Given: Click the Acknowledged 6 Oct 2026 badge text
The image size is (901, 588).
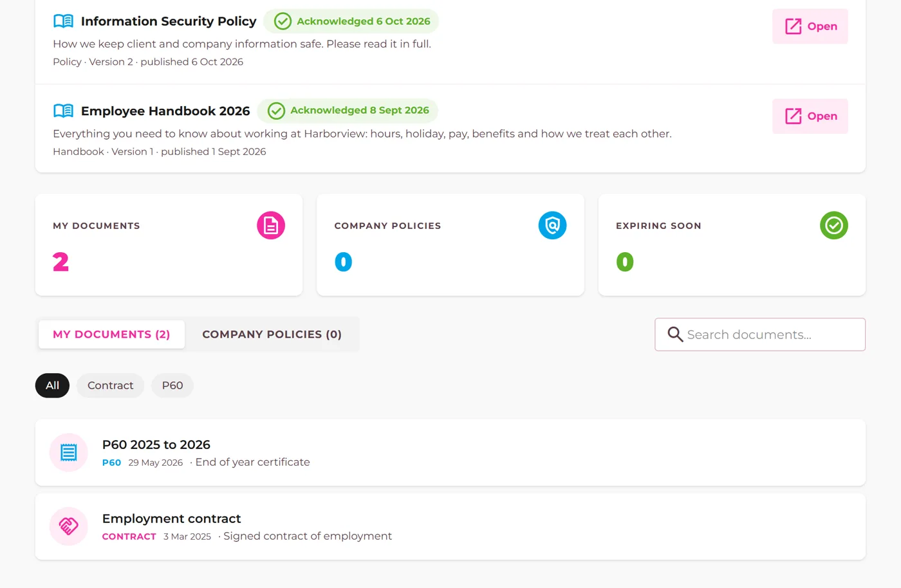Looking at the screenshot, I should point(364,21).
